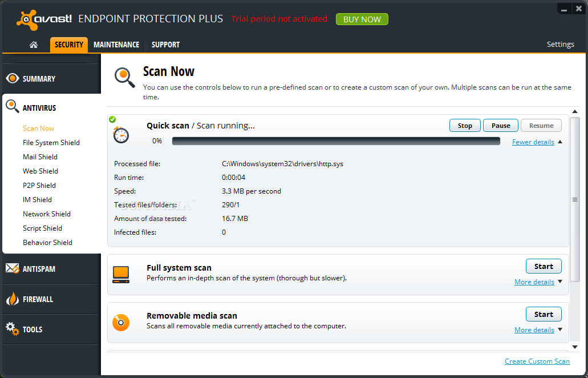Open File System Shield

51,143
